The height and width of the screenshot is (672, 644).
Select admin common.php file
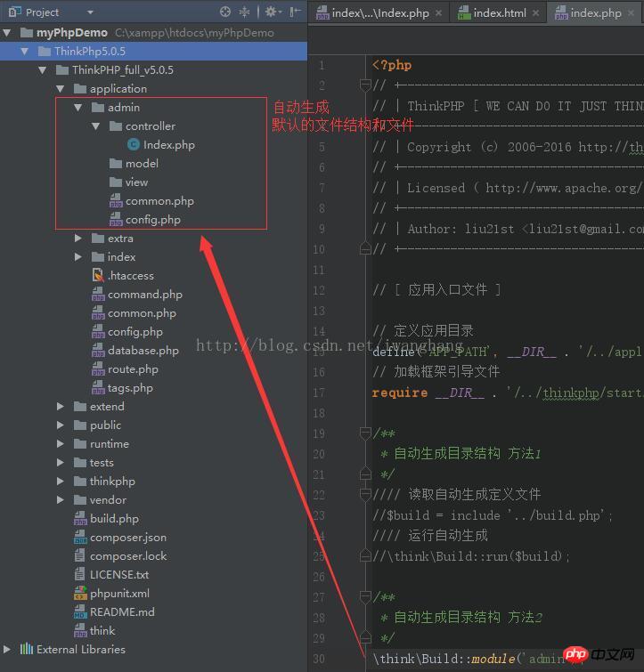151,201
